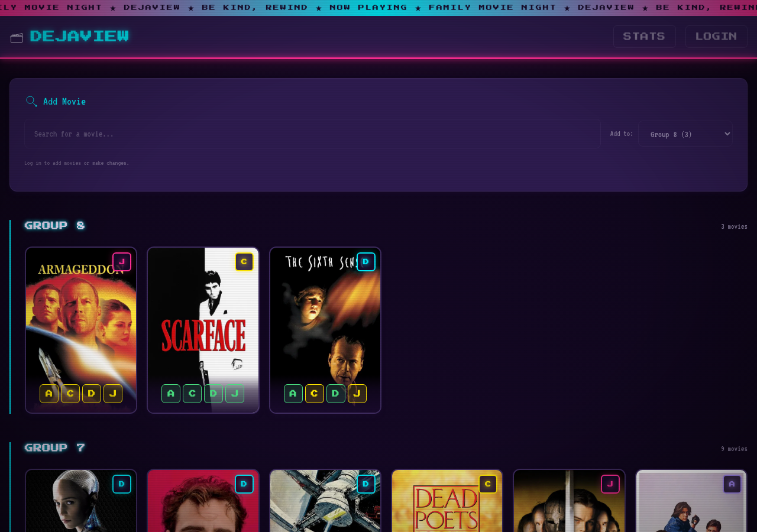Screen dimensions: 757x532
Task: Click the clapperboard logo icon beside DEJAVIEW
Action: [x=17, y=38]
